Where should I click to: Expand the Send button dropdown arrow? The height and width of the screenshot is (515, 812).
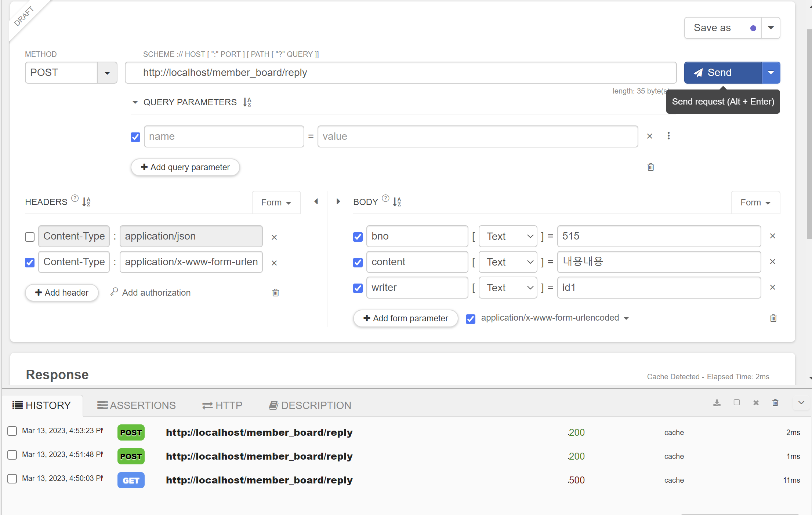[x=771, y=73]
